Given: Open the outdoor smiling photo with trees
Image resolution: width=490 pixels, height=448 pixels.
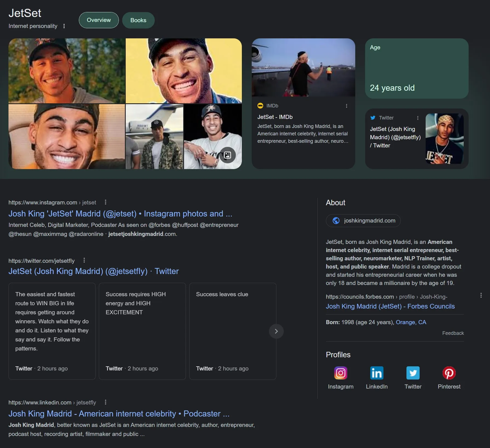Looking at the screenshot, I should pos(67,71).
